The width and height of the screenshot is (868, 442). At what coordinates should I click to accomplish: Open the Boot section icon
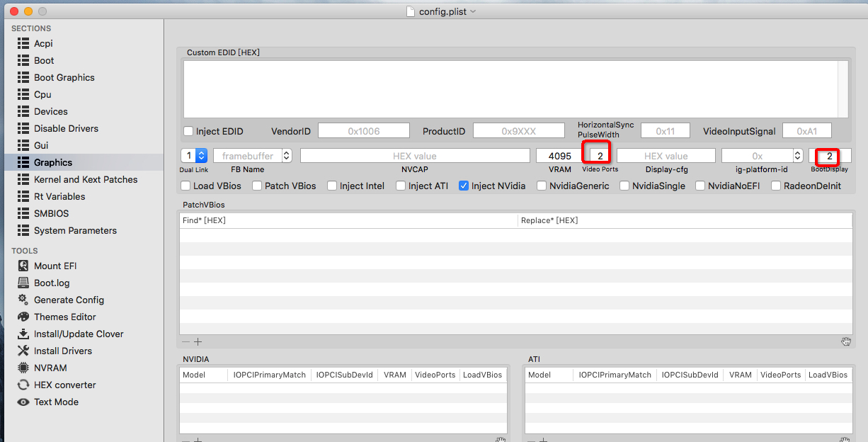coord(23,60)
